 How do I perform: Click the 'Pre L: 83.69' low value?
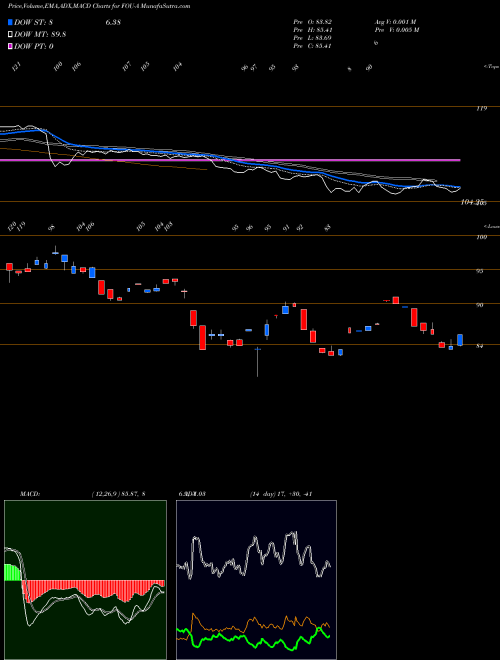coord(312,38)
